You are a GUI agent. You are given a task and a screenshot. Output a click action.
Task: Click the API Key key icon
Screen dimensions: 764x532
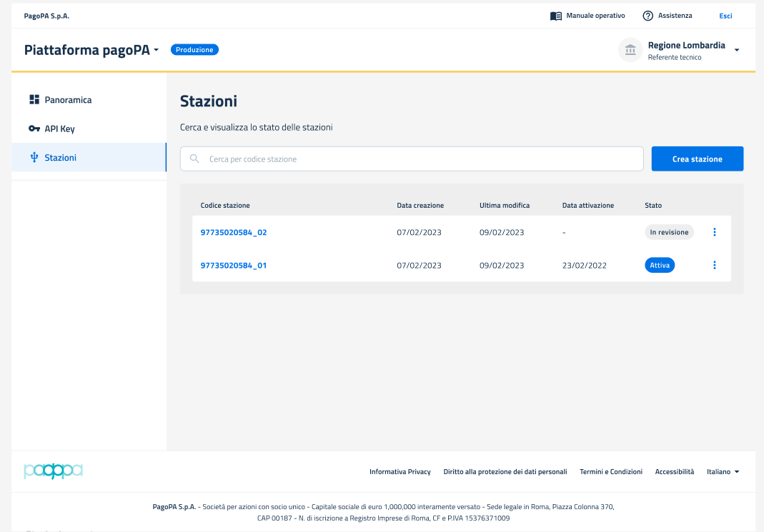point(34,129)
